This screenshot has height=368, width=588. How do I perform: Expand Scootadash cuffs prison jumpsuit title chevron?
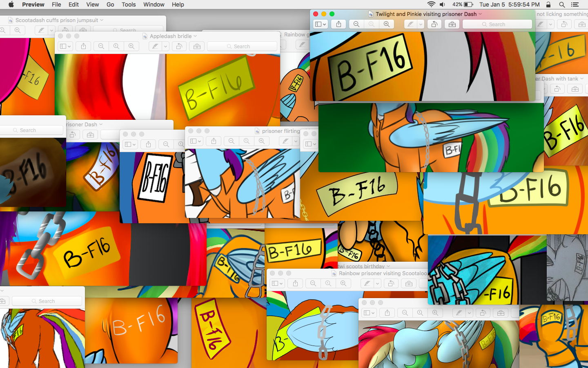point(102,20)
